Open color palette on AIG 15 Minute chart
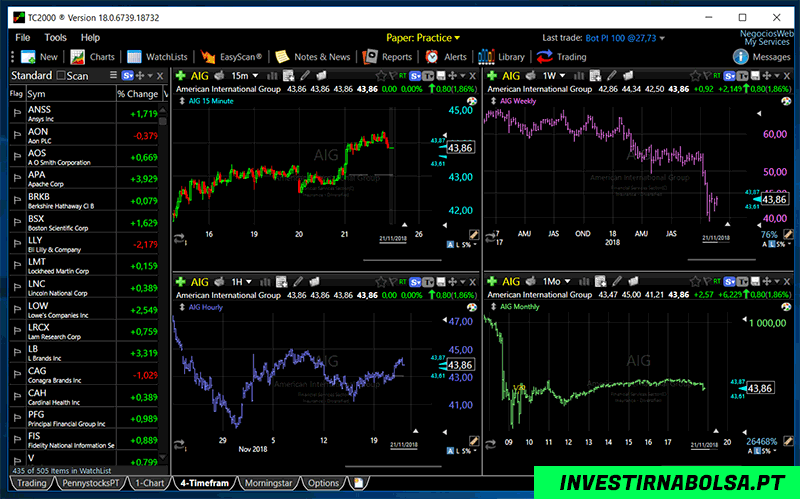This screenshot has height=499, width=800. pyautogui.click(x=472, y=101)
